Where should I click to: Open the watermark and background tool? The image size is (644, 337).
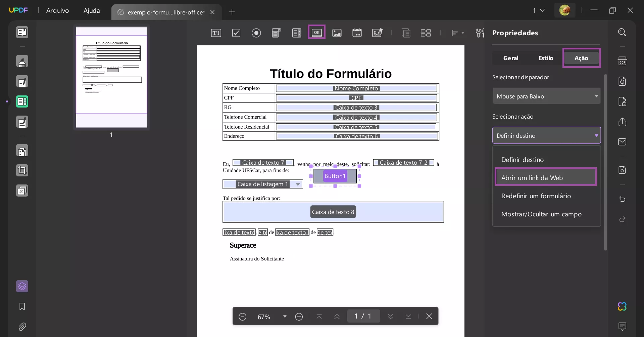(22, 191)
